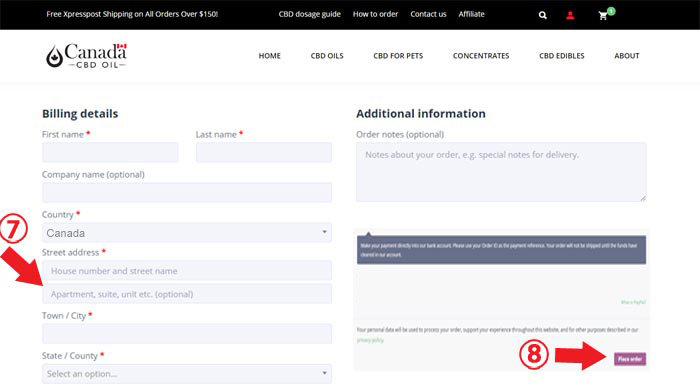This screenshot has width=700, height=390.
Task: Focus the Last name field
Action: point(264,152)
